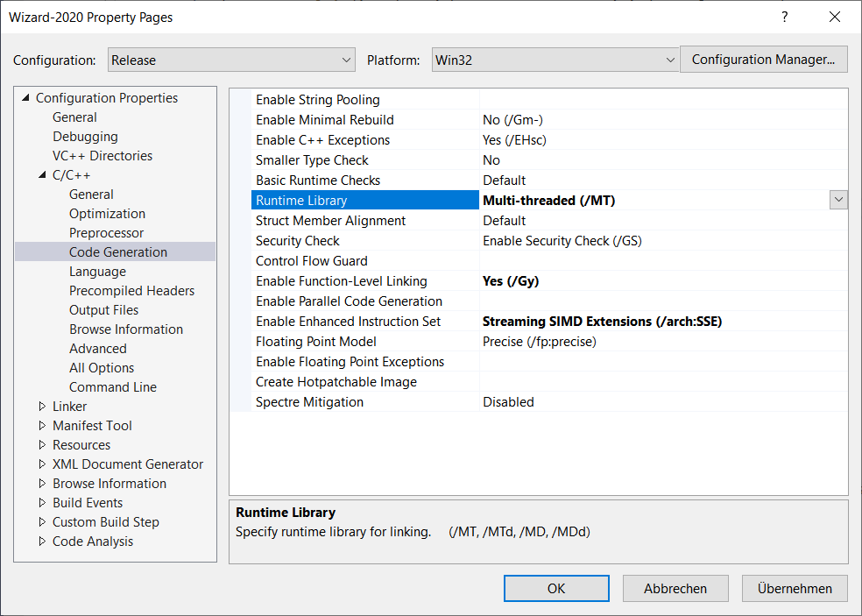Image resolution: width=862 pixels, height=616 pixels.
Task: Open Runtime Library value dropdown arrow
Action: [838, 201]
